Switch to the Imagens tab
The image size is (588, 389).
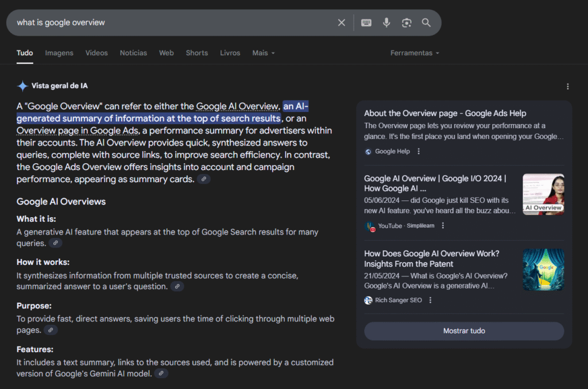tap(59, 53)
